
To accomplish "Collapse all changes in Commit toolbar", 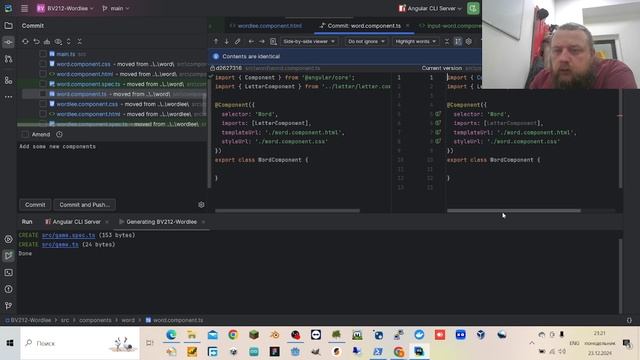I will (80, 42).
